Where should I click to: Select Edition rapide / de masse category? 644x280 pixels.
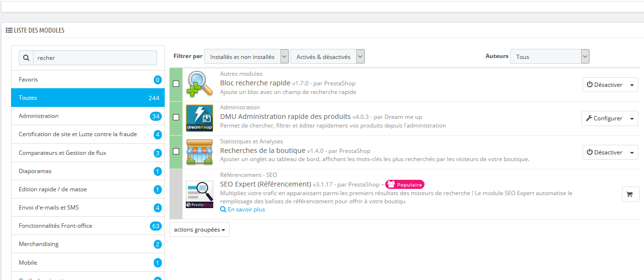(x=88, y=189)
